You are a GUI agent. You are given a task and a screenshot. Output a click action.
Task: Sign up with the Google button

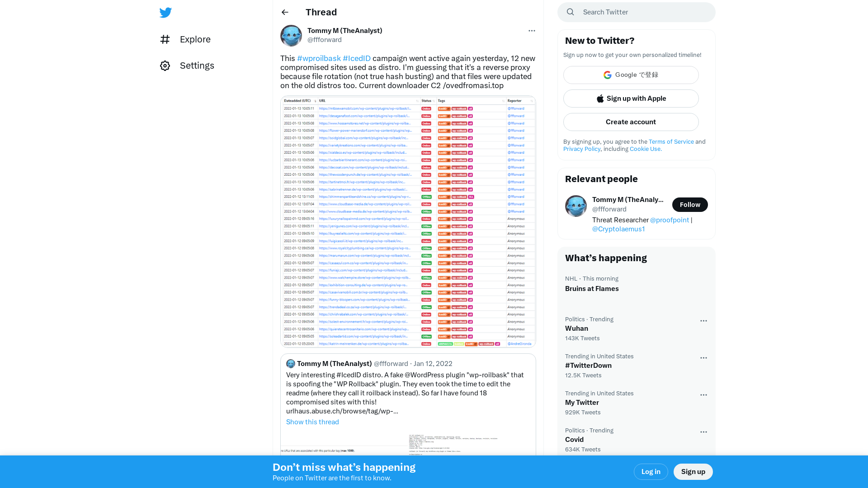point(631,75)
